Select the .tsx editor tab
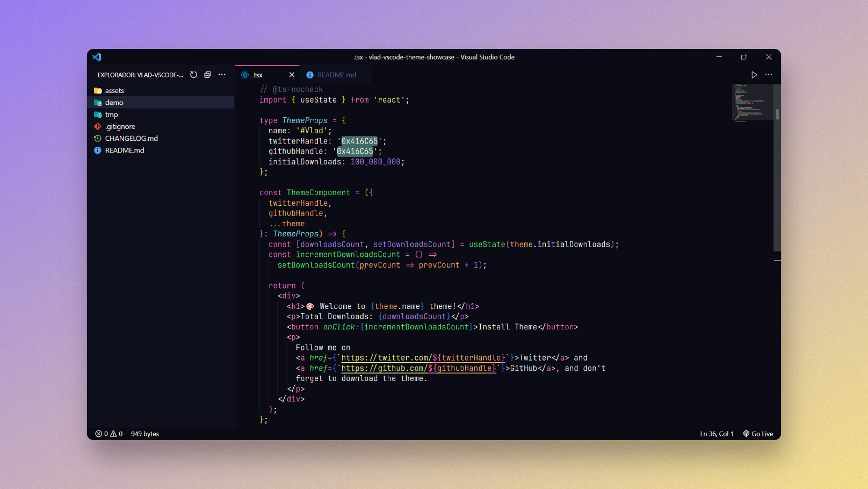The image size is (868, 489). 267,75
